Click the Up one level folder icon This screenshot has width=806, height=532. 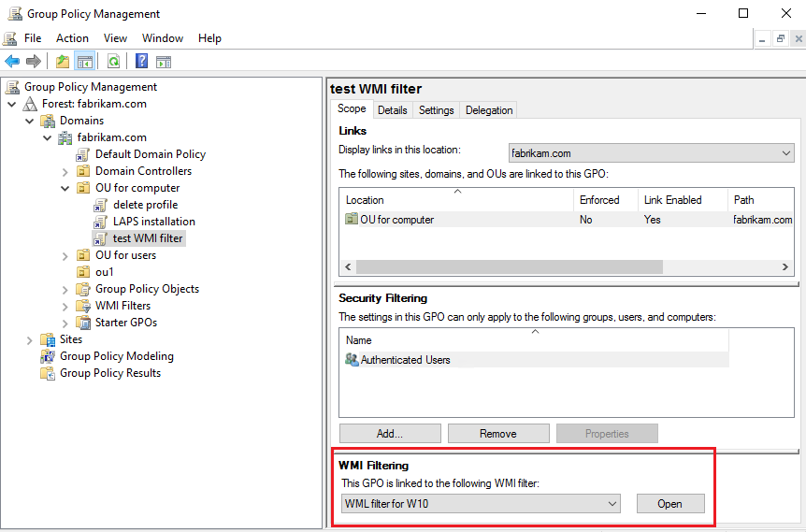point(63,62)
